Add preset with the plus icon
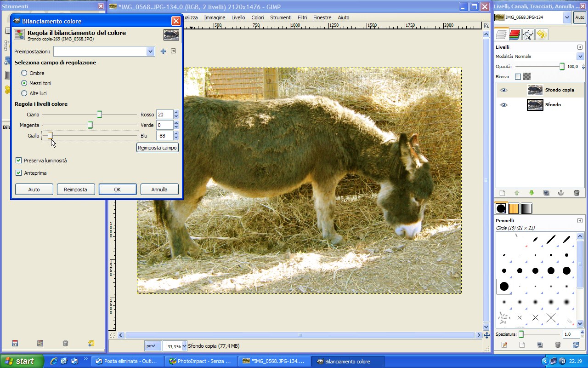Screen dimensions: 588x368 point(163,52)
